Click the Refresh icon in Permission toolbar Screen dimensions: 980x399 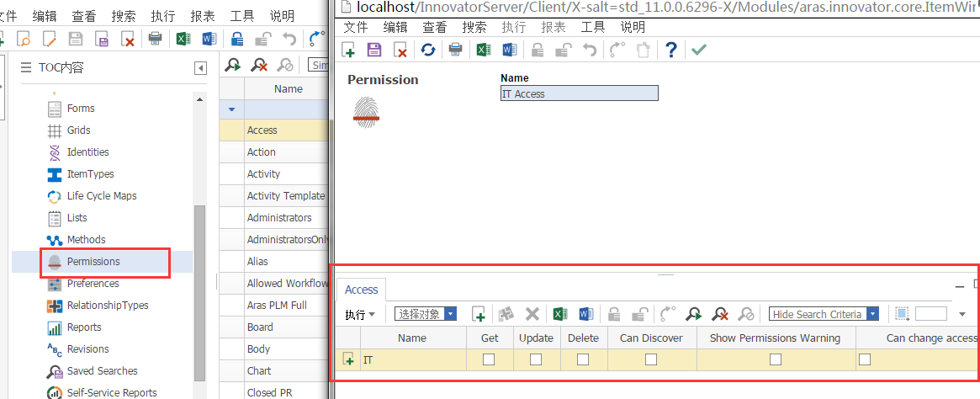tap(428, 51)
